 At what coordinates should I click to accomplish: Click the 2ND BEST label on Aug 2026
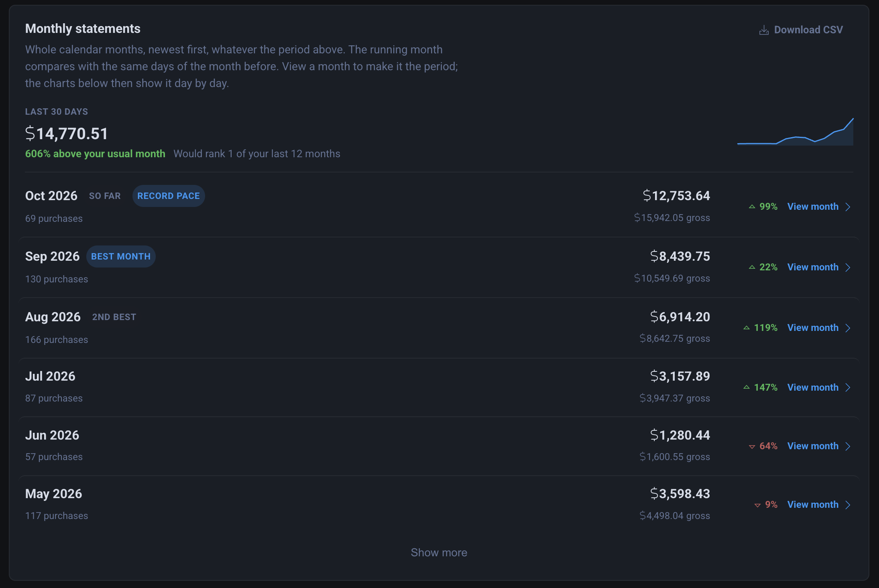114,317
